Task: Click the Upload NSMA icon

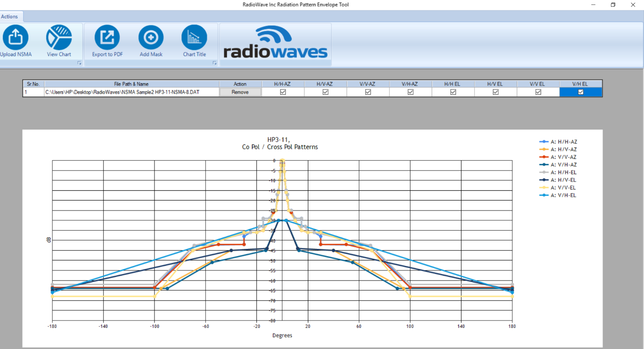Action: point(16,37)
